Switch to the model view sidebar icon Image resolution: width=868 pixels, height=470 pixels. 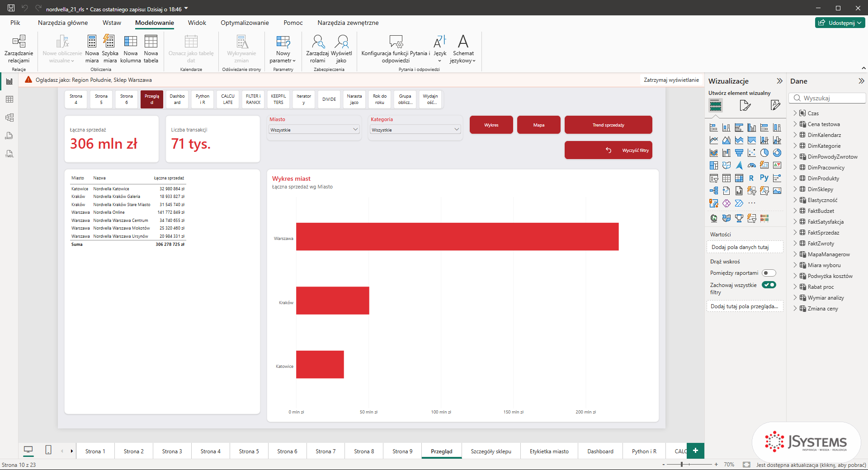click(9, 117)
